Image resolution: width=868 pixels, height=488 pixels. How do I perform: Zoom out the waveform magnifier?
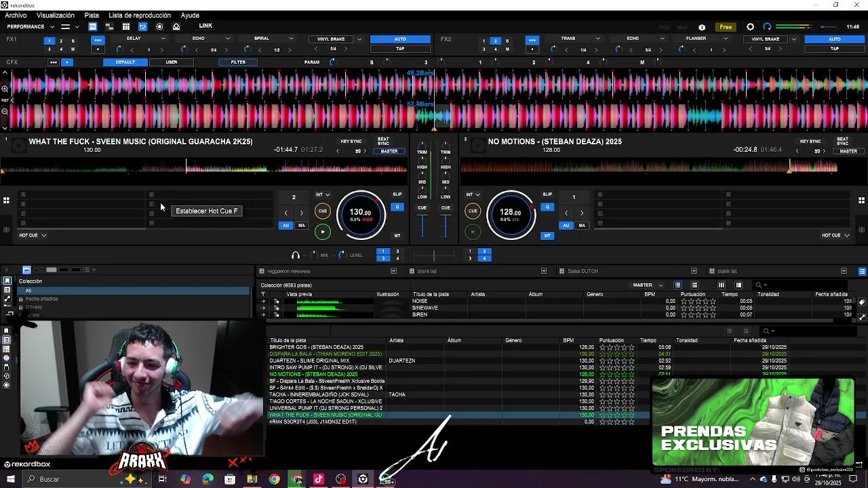pyautogui.click(x=5, y=111)
